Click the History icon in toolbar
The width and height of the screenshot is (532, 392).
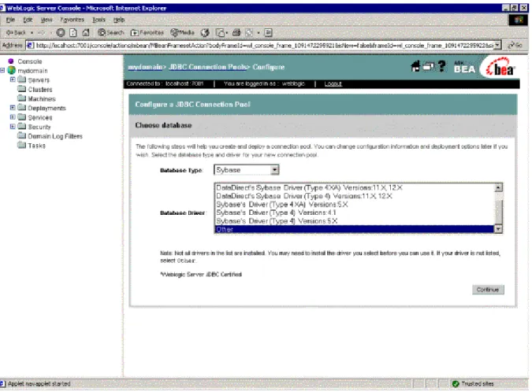point(205,32)
